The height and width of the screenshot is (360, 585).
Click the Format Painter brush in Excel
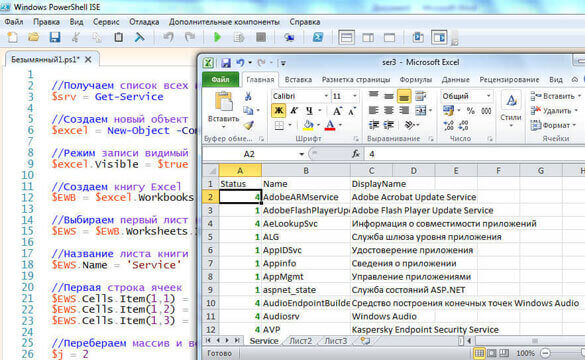click(248, 125)
